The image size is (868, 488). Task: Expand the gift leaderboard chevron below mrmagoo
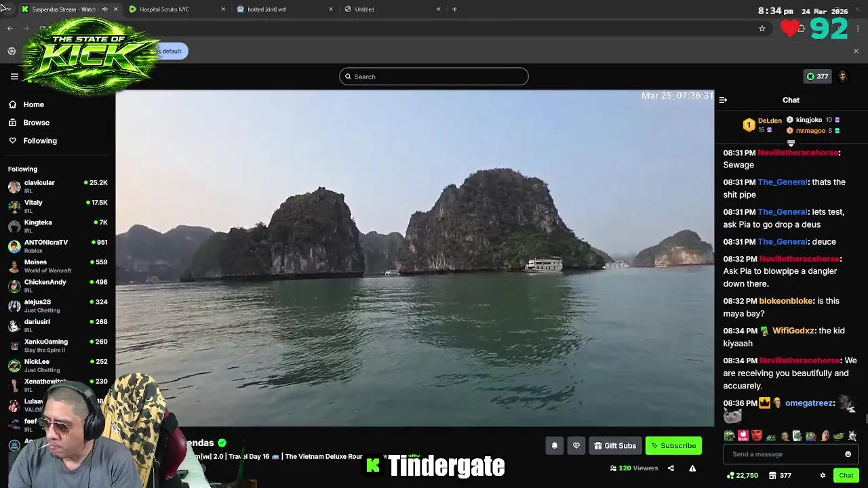coord(791,143)
